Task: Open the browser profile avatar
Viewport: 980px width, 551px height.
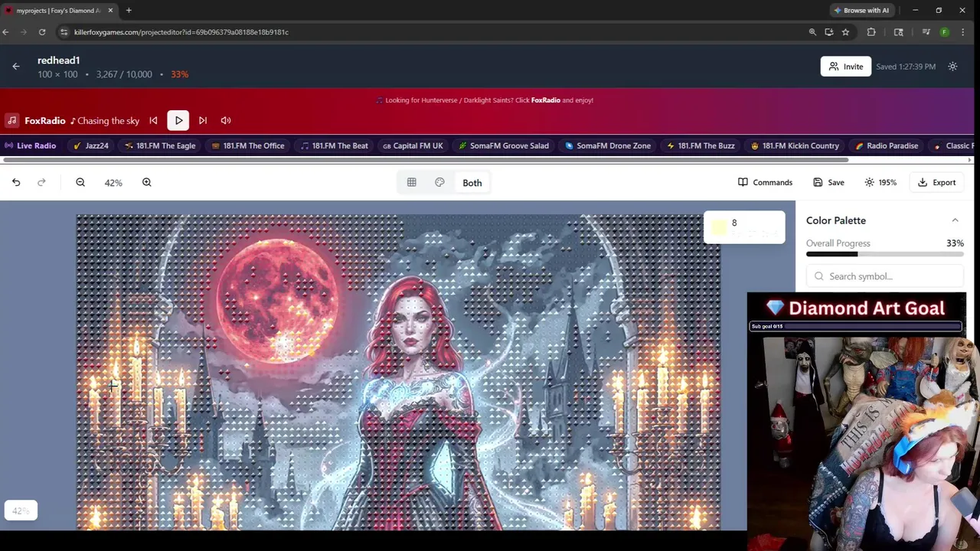Action: 945,32
